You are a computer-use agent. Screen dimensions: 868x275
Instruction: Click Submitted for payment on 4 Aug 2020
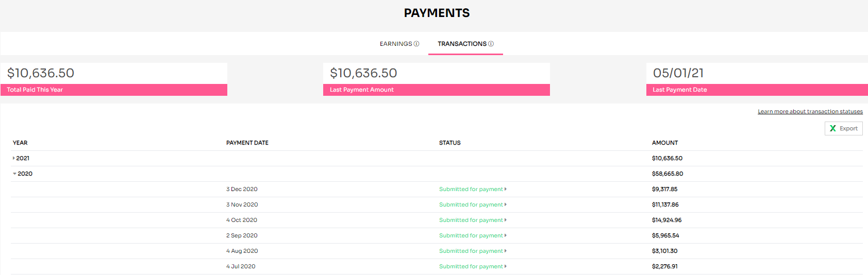[x=471, y=251]
